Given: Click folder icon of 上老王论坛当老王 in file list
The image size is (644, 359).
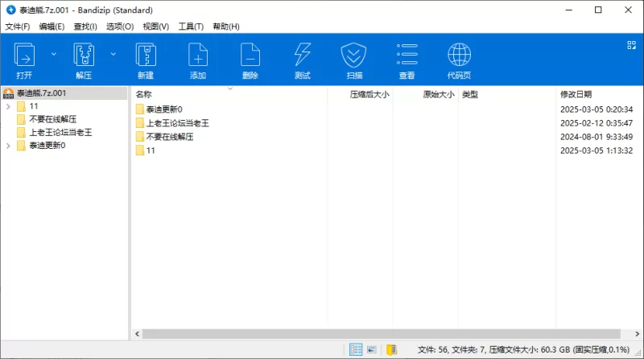Looking at the screenshot, I should tap(139, 123).
